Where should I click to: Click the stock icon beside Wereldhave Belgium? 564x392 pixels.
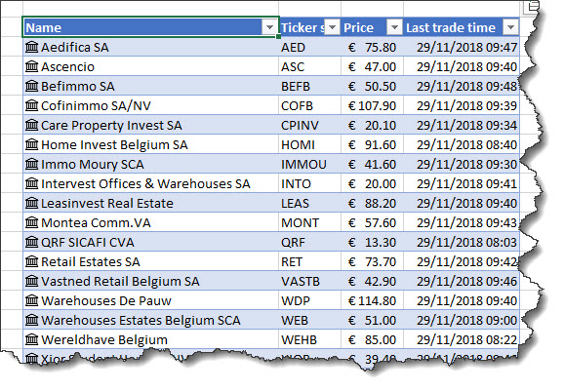[31, 339]
